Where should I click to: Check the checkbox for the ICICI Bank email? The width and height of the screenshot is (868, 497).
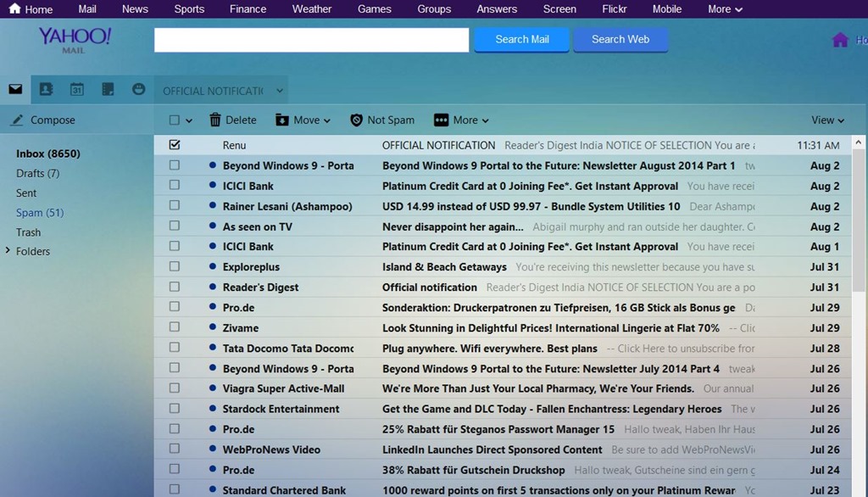pyautogui.click(x=175, y=186)
